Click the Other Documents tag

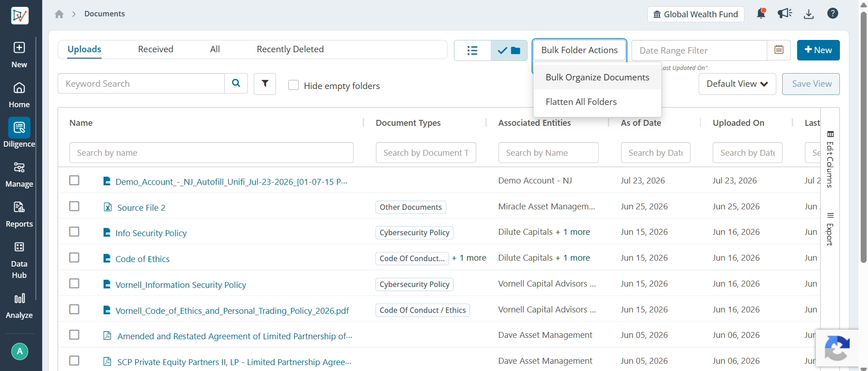[411, 207]
